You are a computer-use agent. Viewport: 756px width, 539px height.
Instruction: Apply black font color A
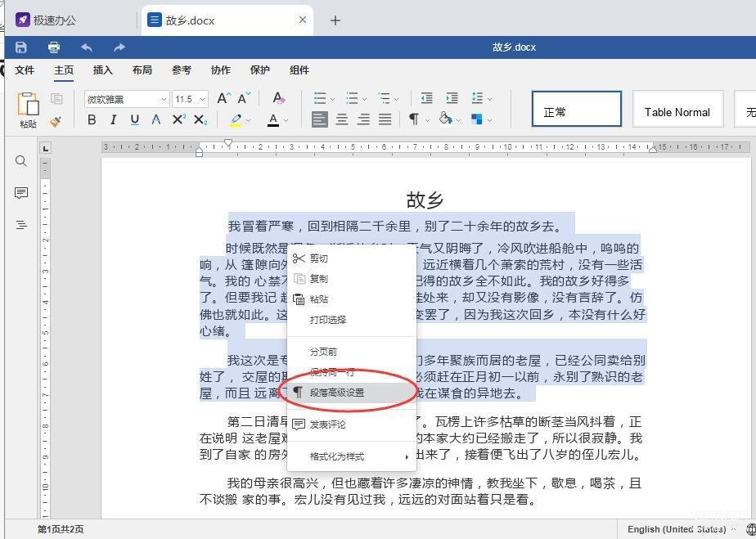(x=273, y=120)
